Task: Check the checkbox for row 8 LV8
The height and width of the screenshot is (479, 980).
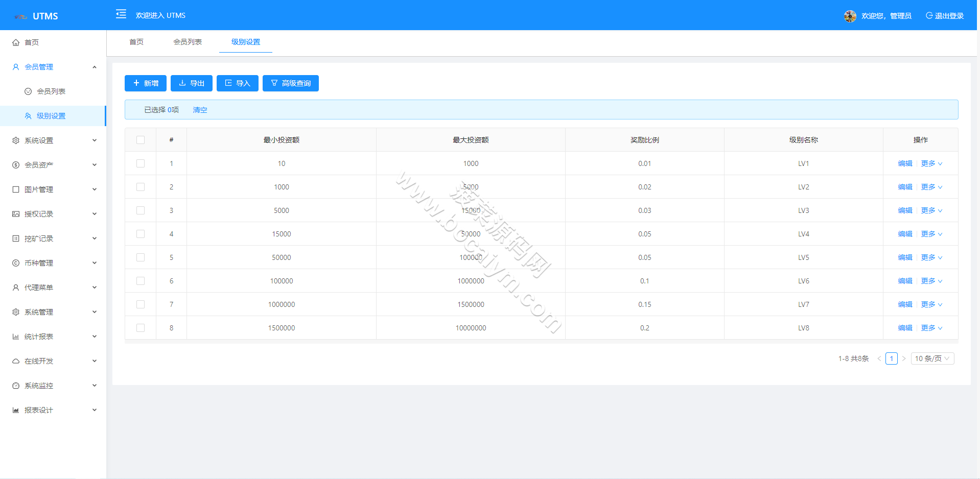Action: [x=141, y=328]
